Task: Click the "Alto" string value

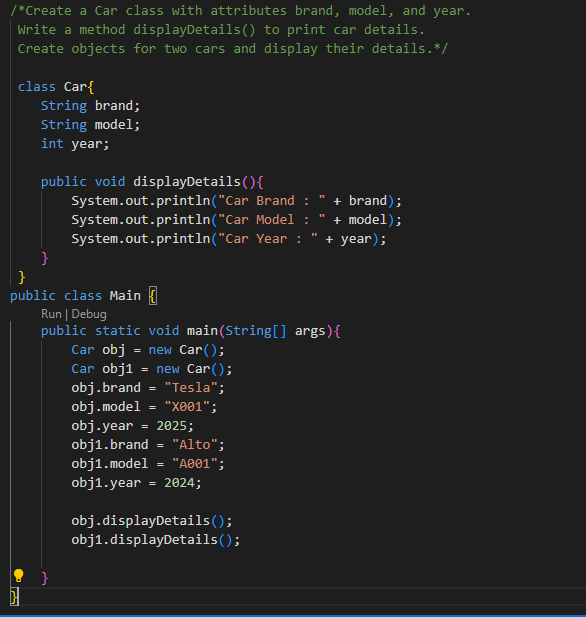Action: (x=195, y=445)
